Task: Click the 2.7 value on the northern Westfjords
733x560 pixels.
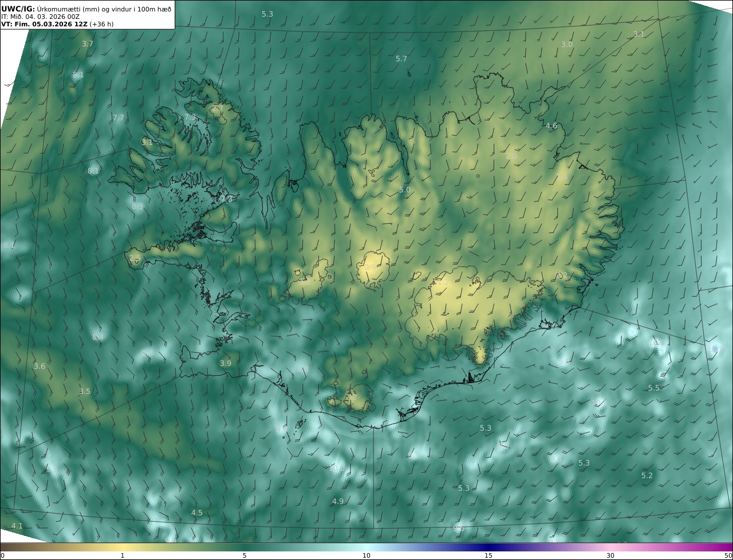Action: click(x=217, y=108)
